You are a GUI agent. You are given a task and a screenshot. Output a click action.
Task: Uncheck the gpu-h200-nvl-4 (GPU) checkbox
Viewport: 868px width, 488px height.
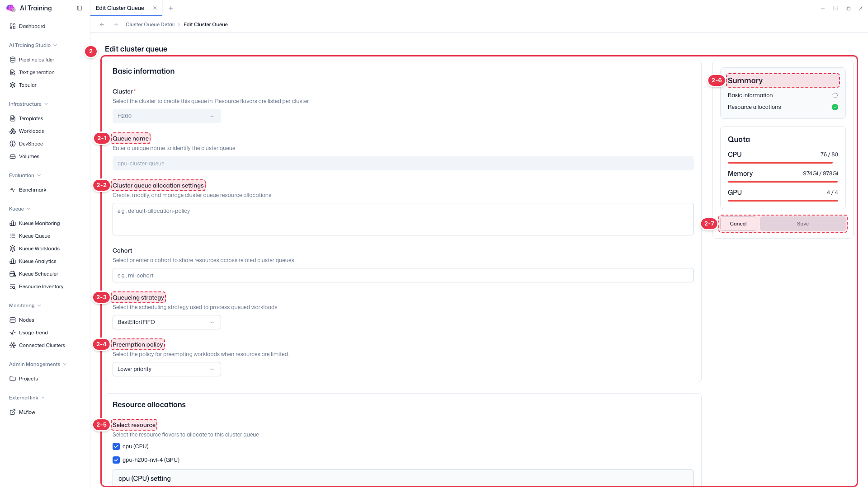pos(116,460)
